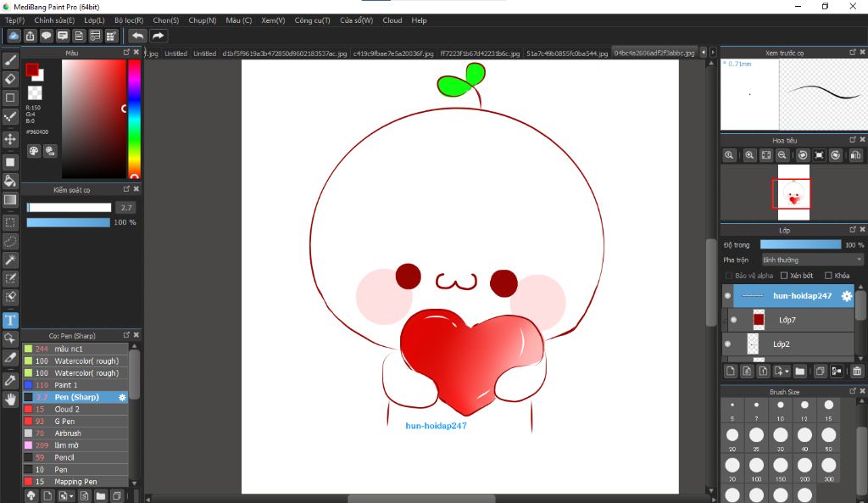Image resolution: width=868 pixels, height=503 pixels.
Task: Select the Lớp7 layer
Action: pos(792,320)
